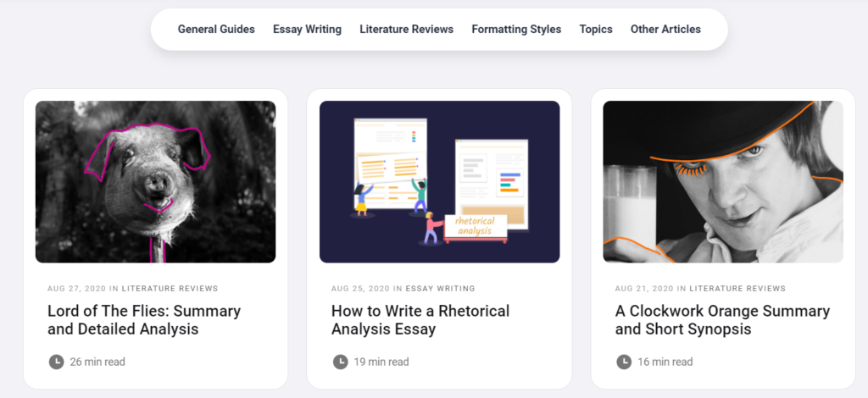Select Other Articles in the navigation
Screen dimensions: 868x398
(x=665, y=30)
